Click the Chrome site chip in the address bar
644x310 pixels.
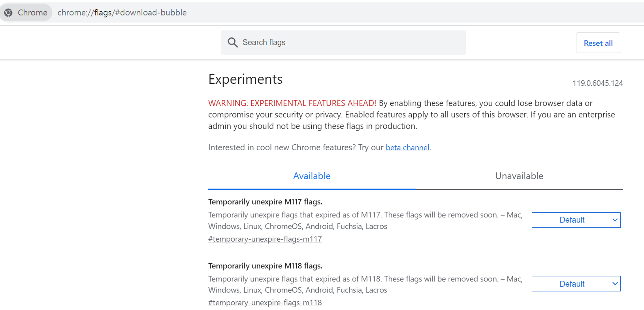coord(26,13)
